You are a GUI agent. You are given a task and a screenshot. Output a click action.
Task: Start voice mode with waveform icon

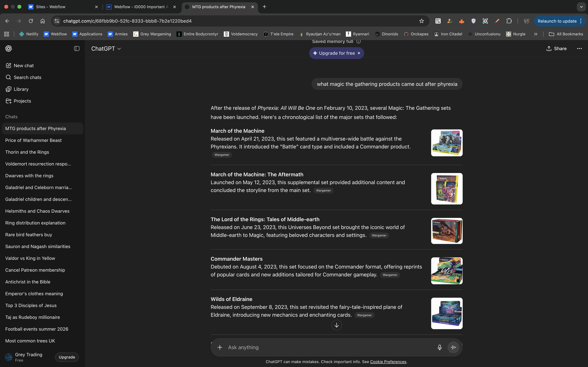pos(453,347)
